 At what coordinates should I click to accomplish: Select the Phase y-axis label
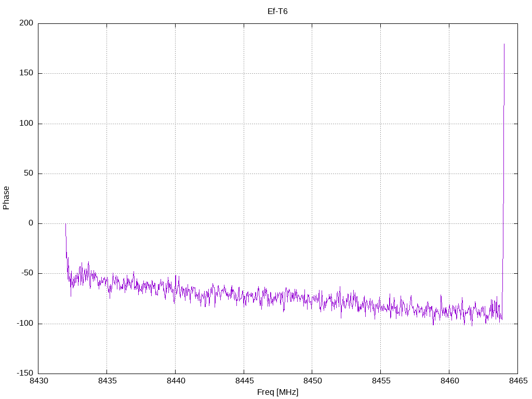[6, 198]
